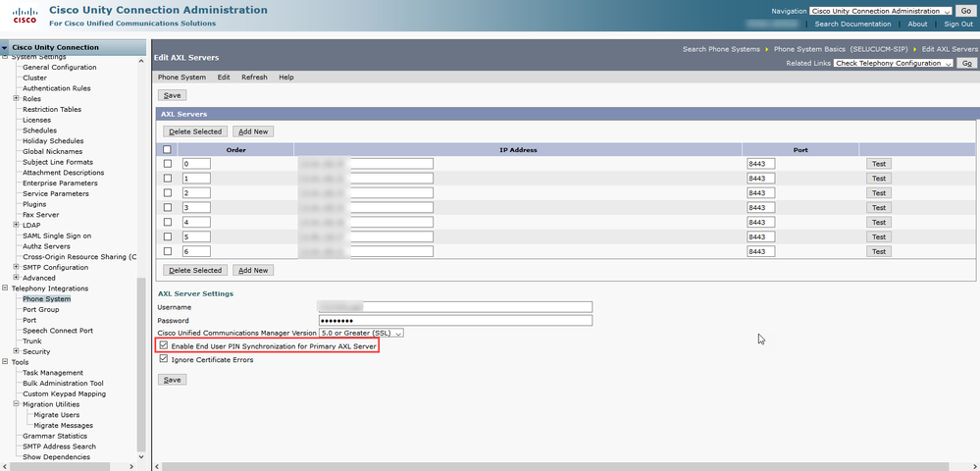Check the box for order 2 server
Image resolution: width=980 pixels, height=471 pixels.
(x=167, y=192)
